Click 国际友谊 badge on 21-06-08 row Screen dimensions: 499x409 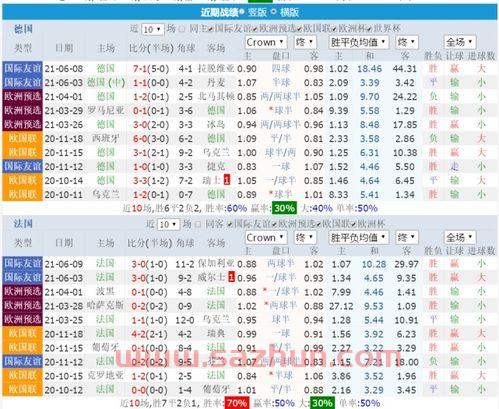pos(22,69)
